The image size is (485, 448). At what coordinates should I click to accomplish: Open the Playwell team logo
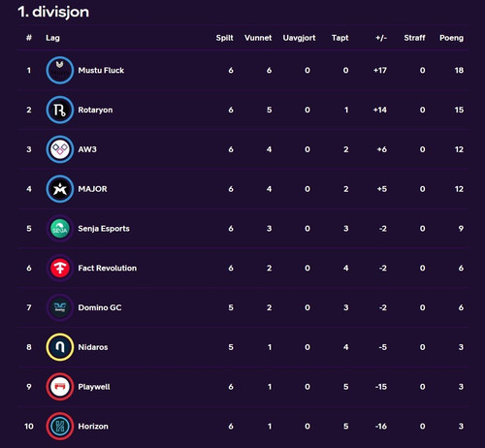point(60,387)
